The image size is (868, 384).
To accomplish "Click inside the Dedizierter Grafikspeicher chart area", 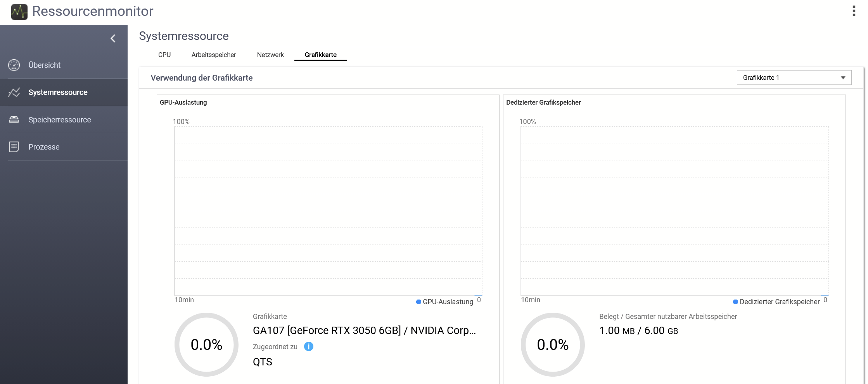I will click(674, 210).
